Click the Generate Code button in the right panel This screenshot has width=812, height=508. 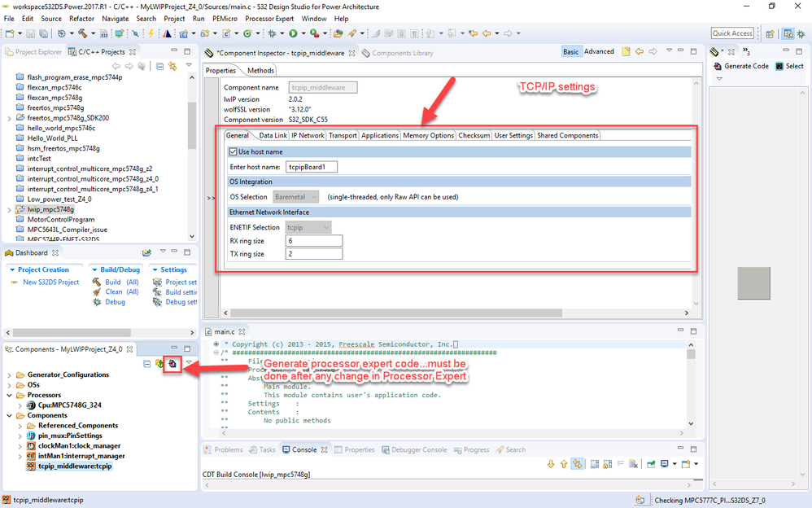(741, 67)
